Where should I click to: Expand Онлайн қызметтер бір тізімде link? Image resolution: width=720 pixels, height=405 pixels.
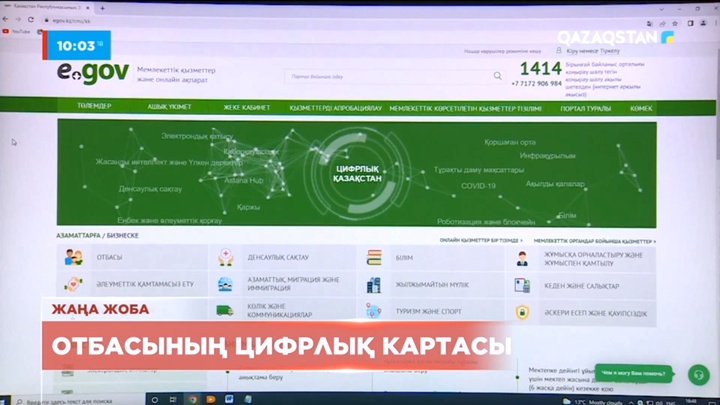click(481, 240)
